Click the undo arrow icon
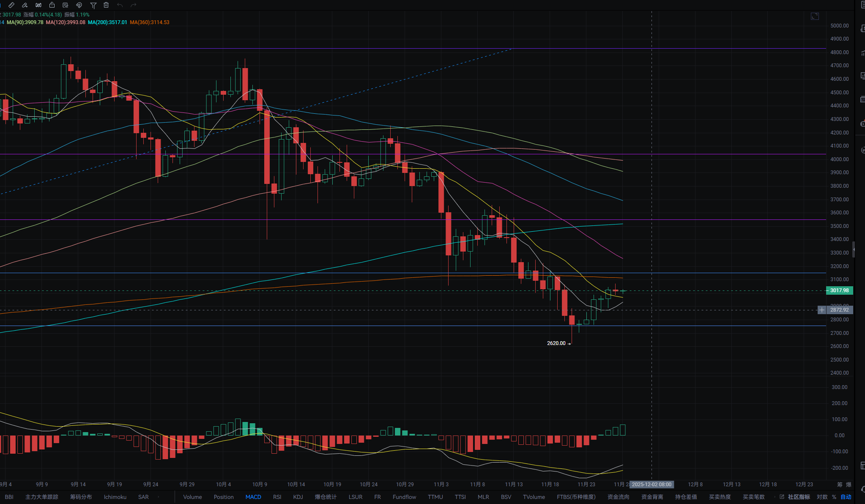The width and height of the screenshot is (865, 504). tap(120, 5)
